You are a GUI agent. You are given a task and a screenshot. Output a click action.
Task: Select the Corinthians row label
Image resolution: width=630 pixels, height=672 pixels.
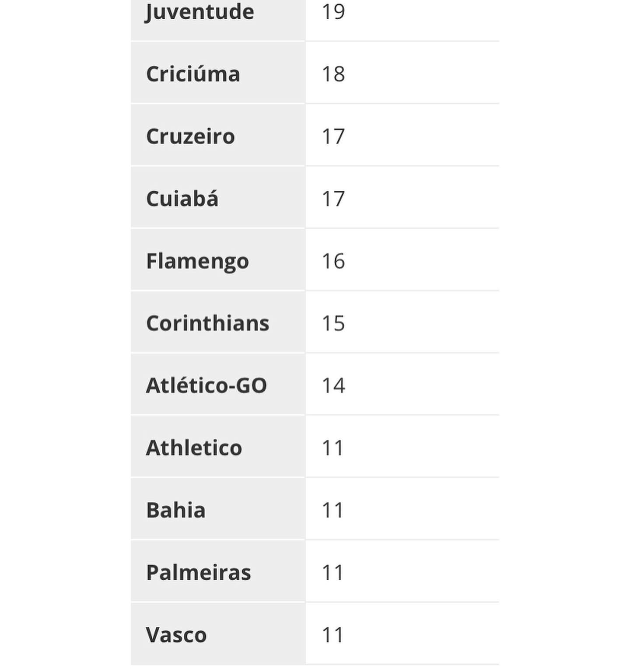click(x=207, y=323)
